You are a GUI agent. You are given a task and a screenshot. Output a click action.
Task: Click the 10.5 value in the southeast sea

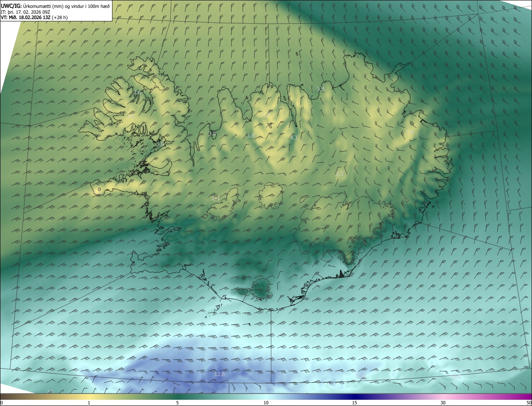click(456, 377)
